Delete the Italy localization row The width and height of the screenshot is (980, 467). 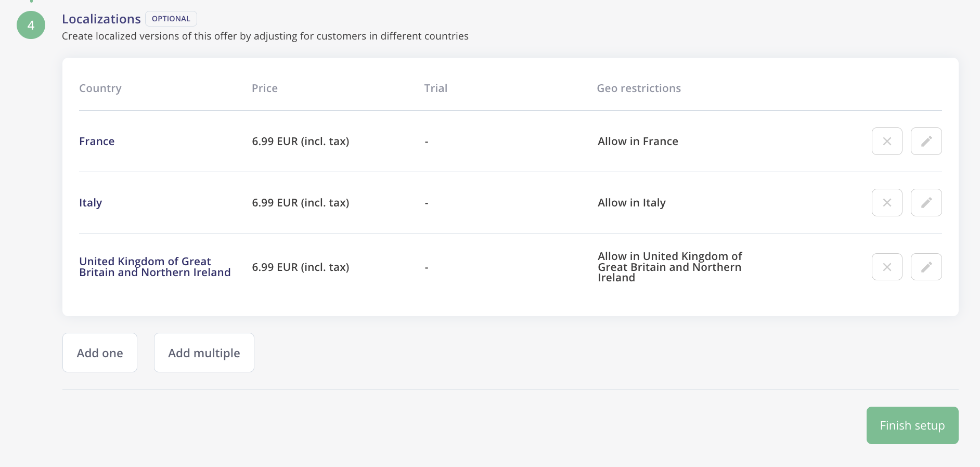887,202
